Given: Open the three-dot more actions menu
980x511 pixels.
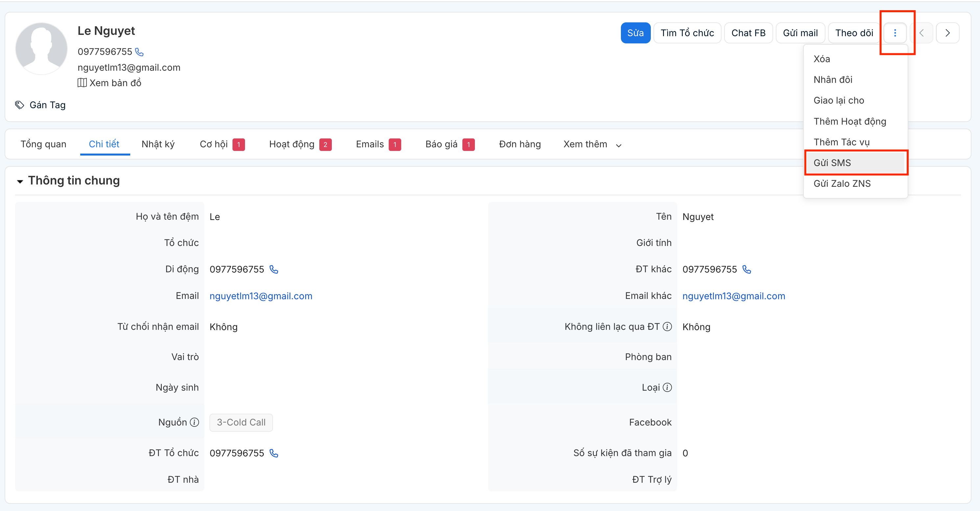Looking at the screenshot, I should tap(895, 33).
